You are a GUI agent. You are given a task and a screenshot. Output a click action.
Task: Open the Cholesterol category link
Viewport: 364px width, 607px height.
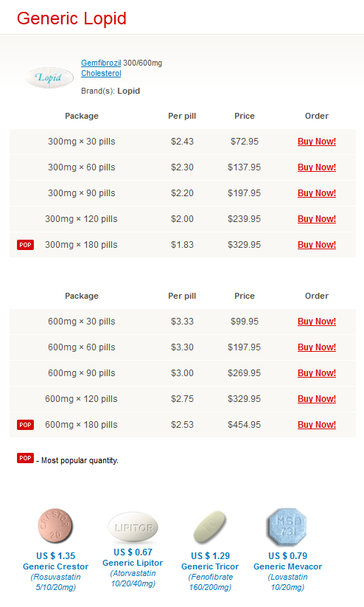pyautogui.click(x=101, y=73)
